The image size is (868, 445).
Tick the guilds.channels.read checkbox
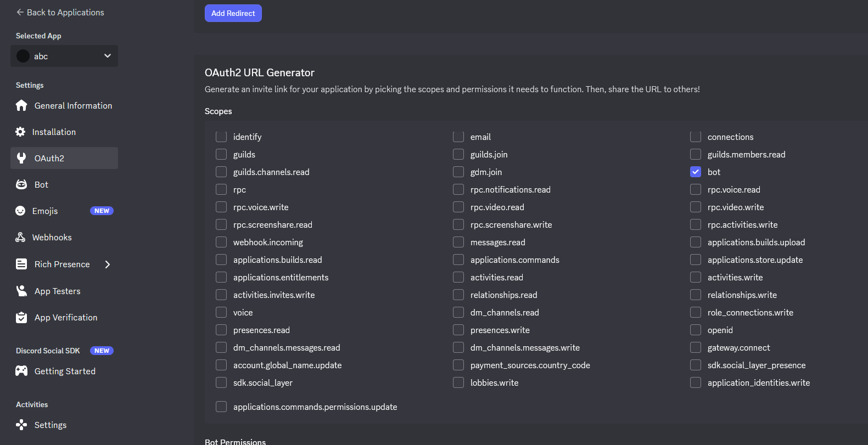tap(221, 172)
